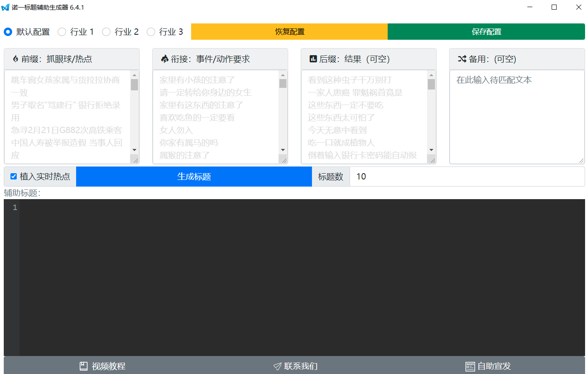Click the green 保存配置 button
Image resolution: width=588 pixels, height=374 pixels.
point(486,32)
